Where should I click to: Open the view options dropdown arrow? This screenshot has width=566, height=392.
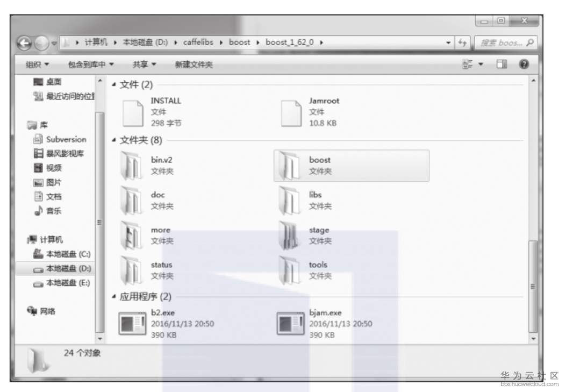pyautogui.click(x=481, y=64)
